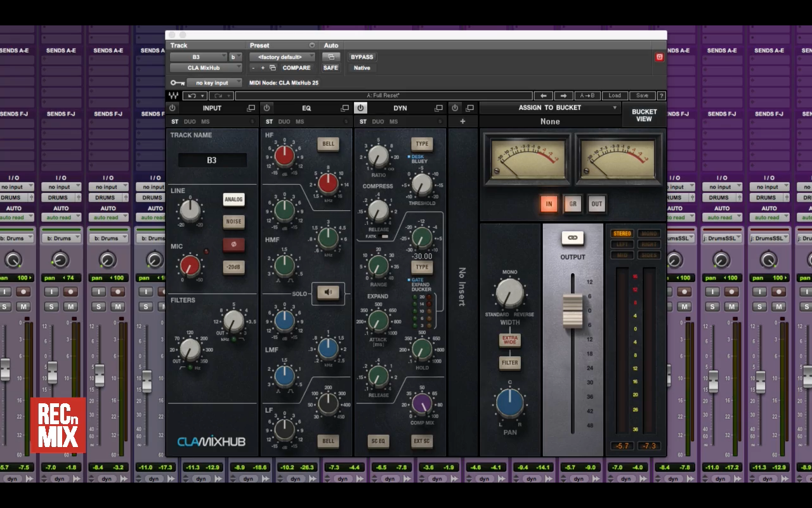Click the previous preset left arrow

coord(543,96)
